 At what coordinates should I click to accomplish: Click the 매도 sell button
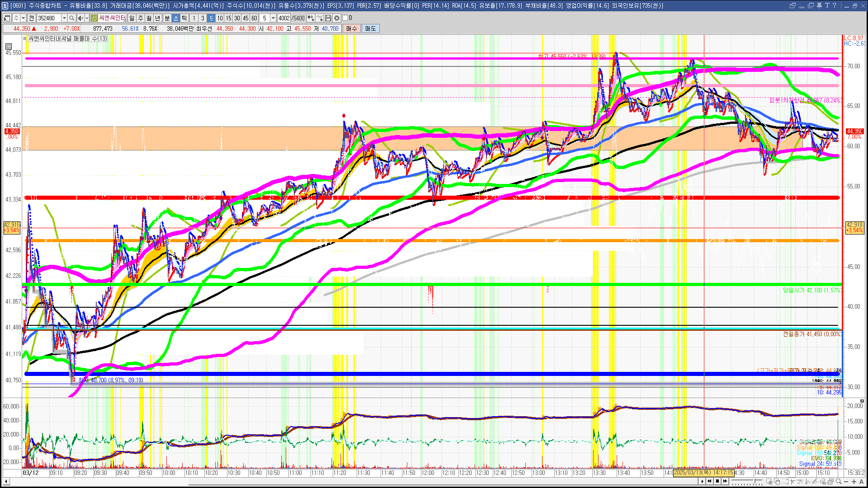point(370,28)
